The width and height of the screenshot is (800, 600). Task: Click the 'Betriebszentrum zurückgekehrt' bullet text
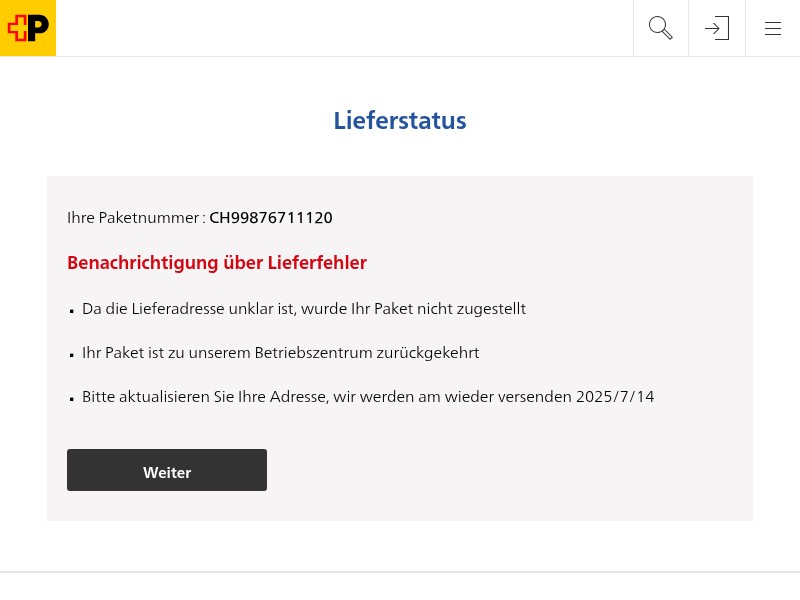(x=281, y=353)
